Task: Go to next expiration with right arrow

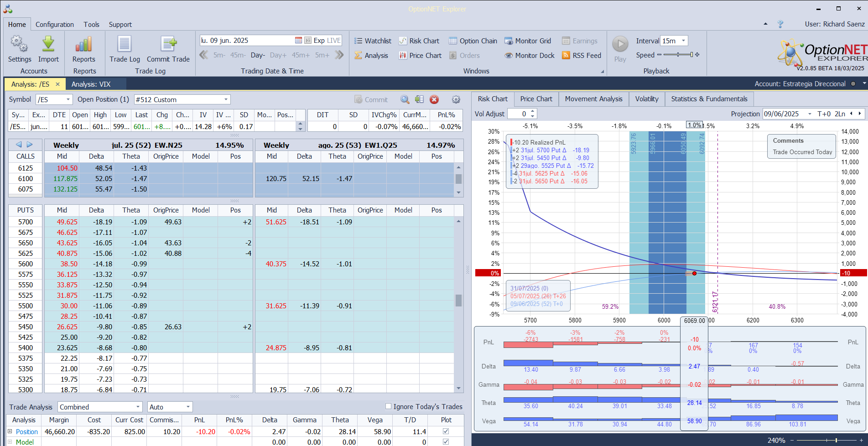Action: pyautogui.click(x=30, y=145)
